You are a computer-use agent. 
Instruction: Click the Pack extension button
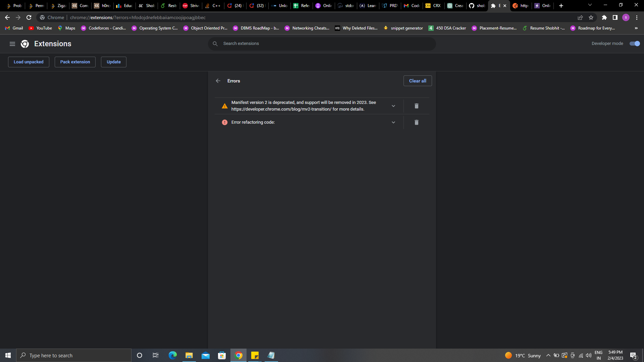(75, 62)
